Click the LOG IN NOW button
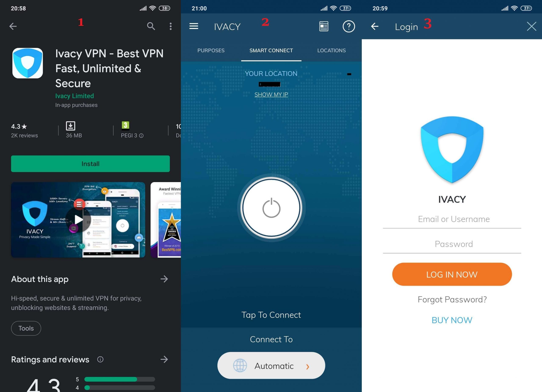The height and width of the screenshot is (392, 542). [452, 274]
